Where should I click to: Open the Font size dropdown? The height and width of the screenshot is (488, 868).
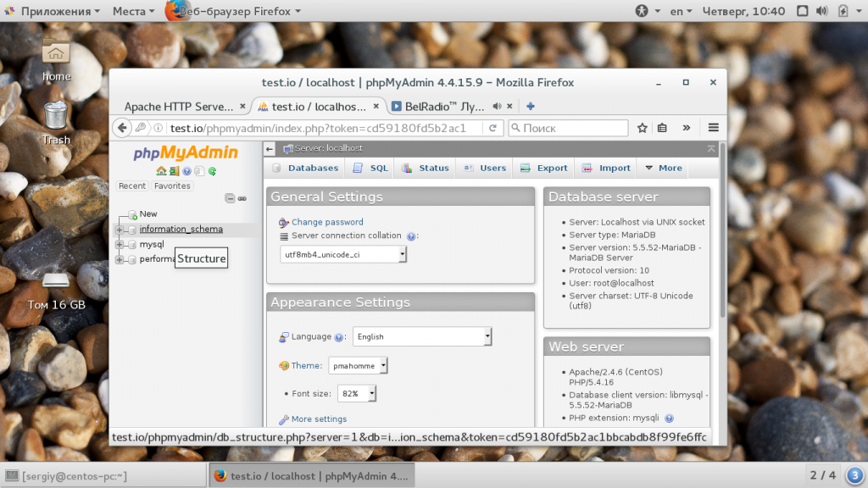pos(357,393)
